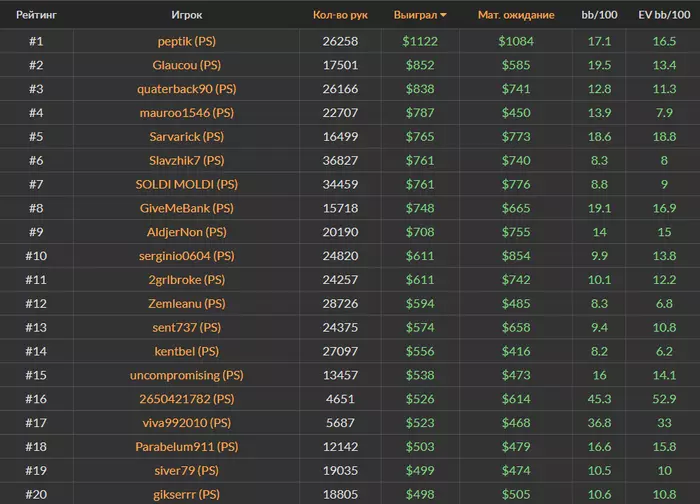Sort by Мат. ожидание column header
Viewport: 700px width, 504px height.
[516, 15]
